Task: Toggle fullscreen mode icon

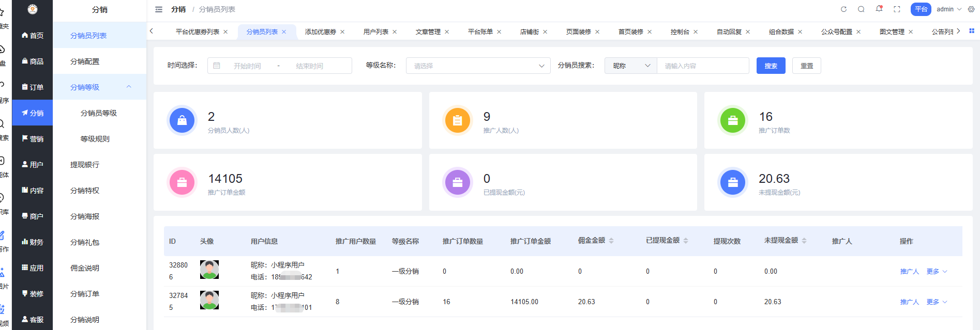Action: click(x=897, y=9)
